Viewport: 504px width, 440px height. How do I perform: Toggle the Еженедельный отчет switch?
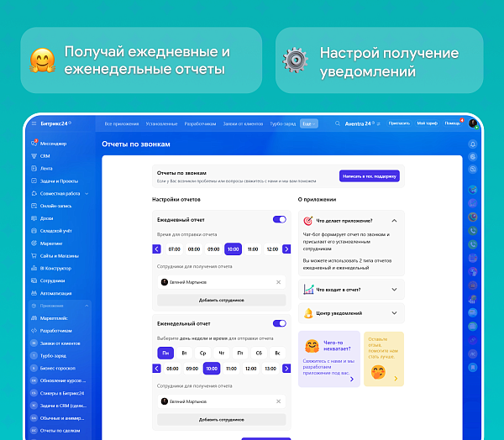pos(280,323)
